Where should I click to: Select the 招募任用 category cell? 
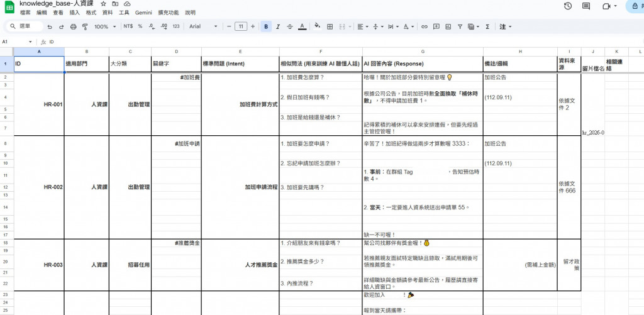pyautogui.click(x=130, y=265)
